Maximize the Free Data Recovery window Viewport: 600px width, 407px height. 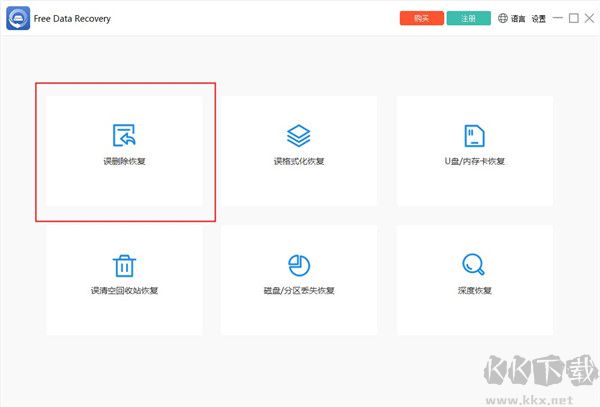point(574,18)
